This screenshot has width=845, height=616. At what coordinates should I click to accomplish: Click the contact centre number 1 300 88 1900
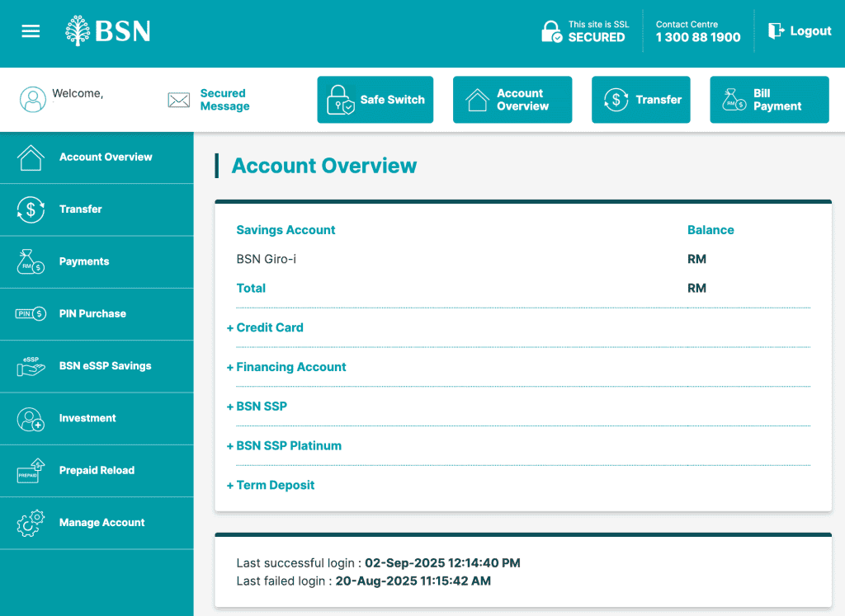698,37
